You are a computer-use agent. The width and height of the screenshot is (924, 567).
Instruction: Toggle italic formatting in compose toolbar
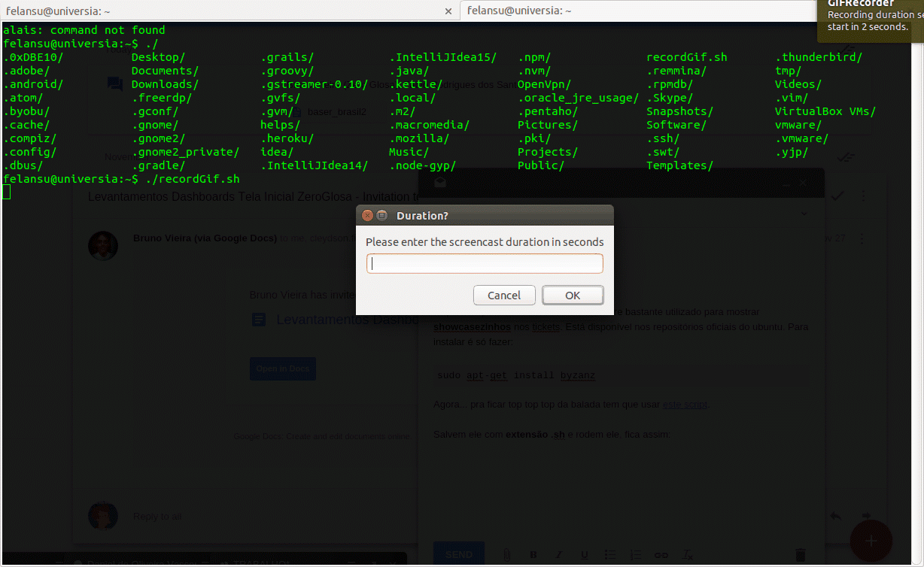click(x=559, y=555)
